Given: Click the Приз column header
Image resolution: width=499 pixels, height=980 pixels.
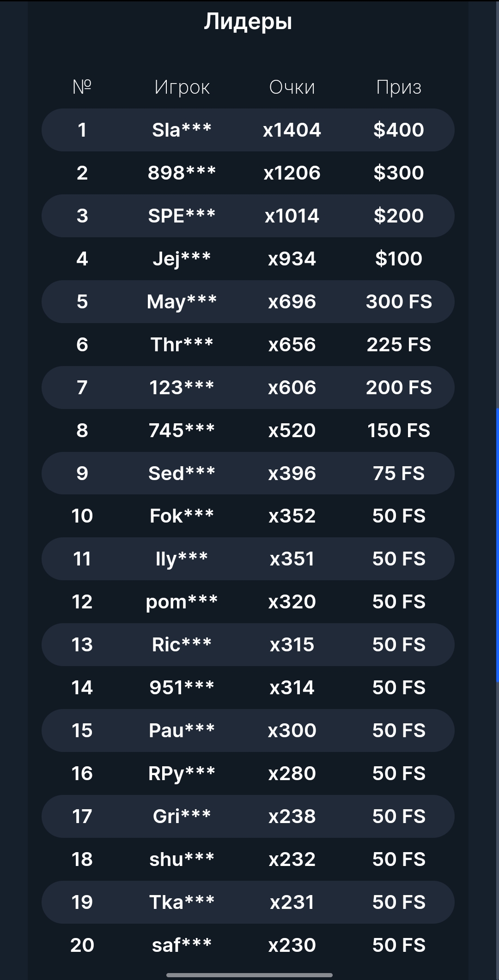Looking at the screenshot, I should 399,87.
